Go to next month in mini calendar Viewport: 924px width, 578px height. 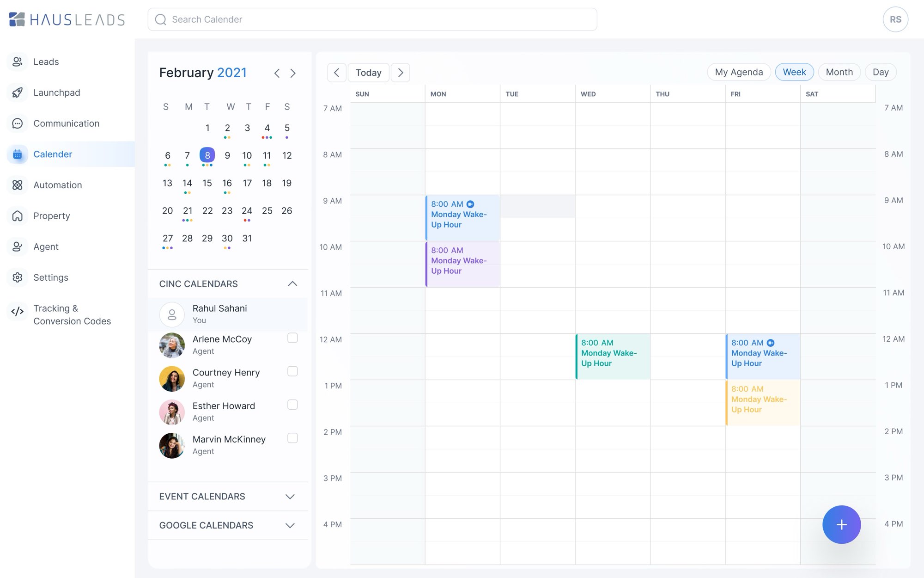(293, 73)
